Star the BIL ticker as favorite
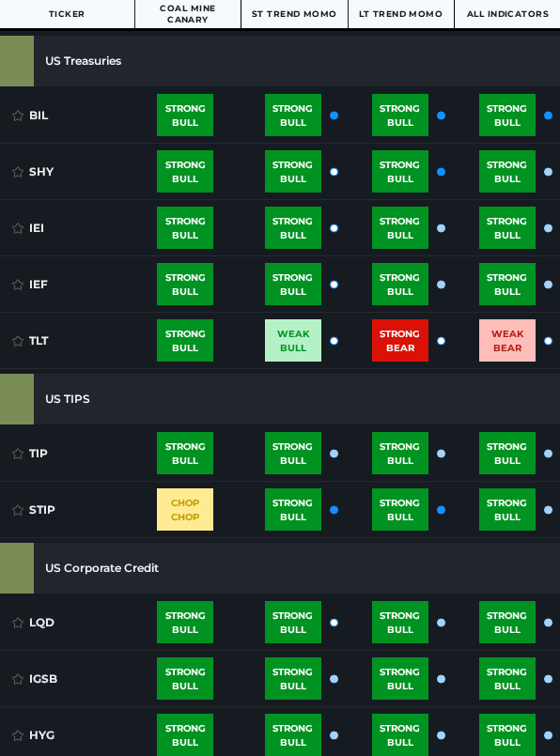Screen dimensions: 560x756 click(x=18, y=116)
